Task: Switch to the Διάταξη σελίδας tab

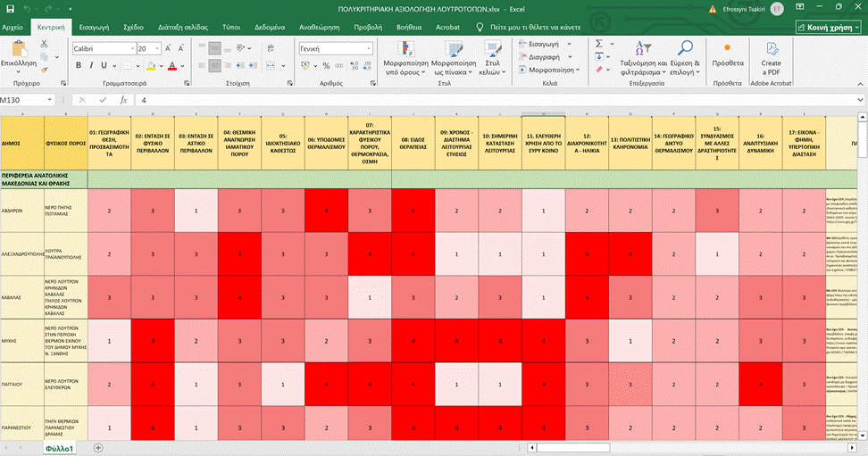Action: pyautogui.click(x=183, y=27)
